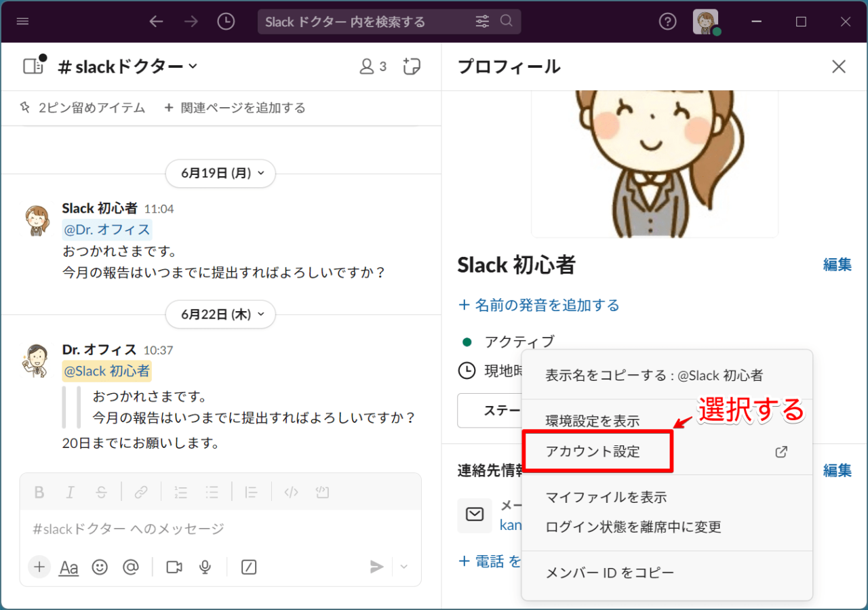
Task: Open search filter options icon
Action: [482, 22]
